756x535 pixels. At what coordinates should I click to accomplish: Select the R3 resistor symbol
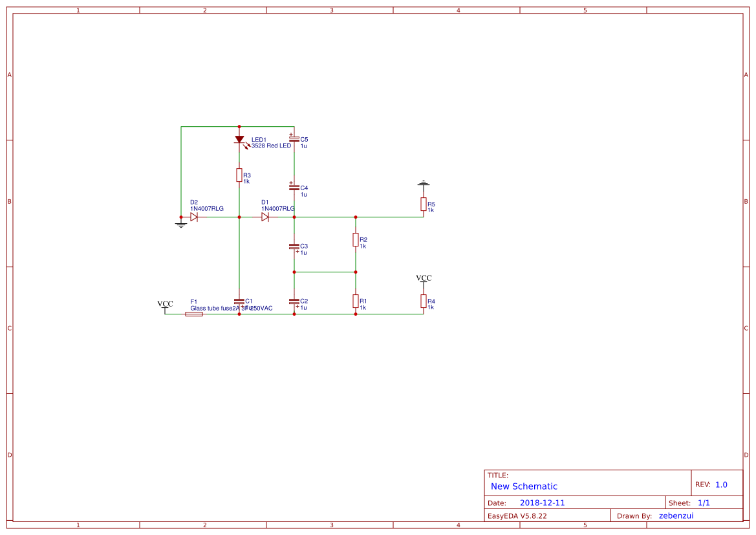click(239, 175)
